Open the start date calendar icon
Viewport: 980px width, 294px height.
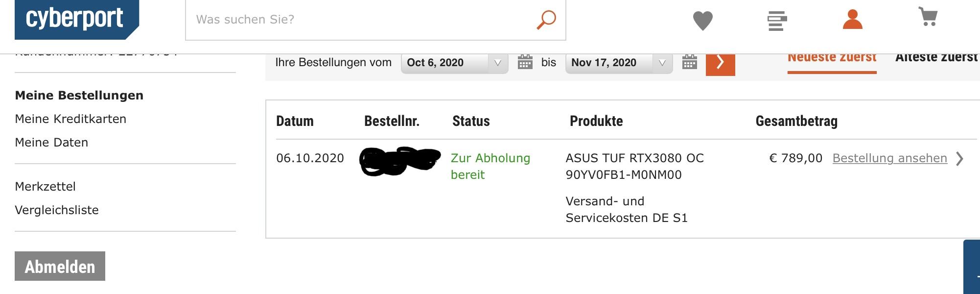(x=525, y=62)
